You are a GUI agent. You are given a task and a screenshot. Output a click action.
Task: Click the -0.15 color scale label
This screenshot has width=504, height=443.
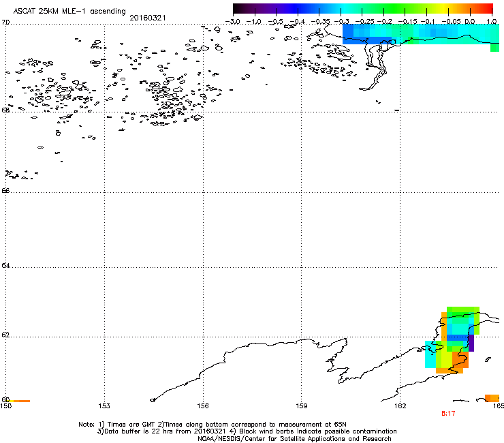[407, 22]
